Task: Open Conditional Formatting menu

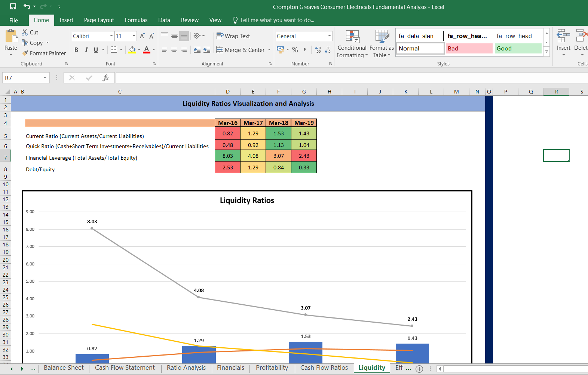Action: point(352,44)
